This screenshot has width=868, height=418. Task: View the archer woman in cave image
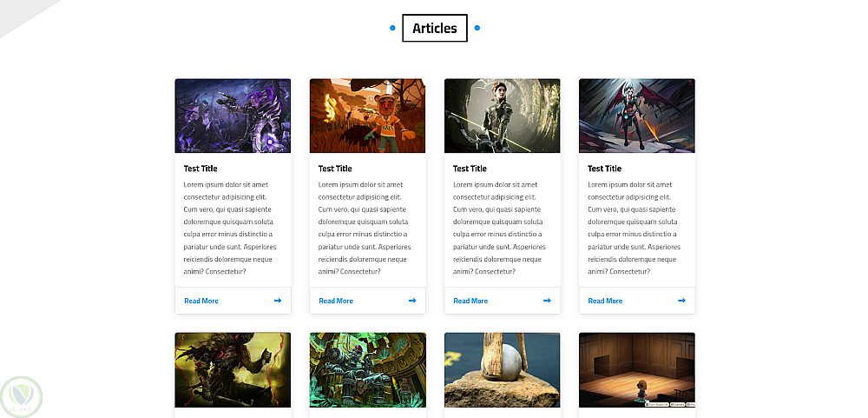point(502,116)
